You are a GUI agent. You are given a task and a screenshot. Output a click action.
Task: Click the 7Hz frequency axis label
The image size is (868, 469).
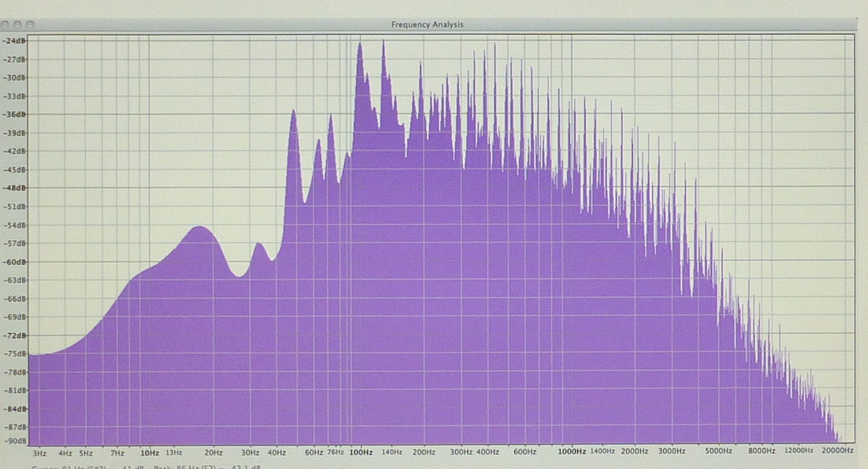117,452
